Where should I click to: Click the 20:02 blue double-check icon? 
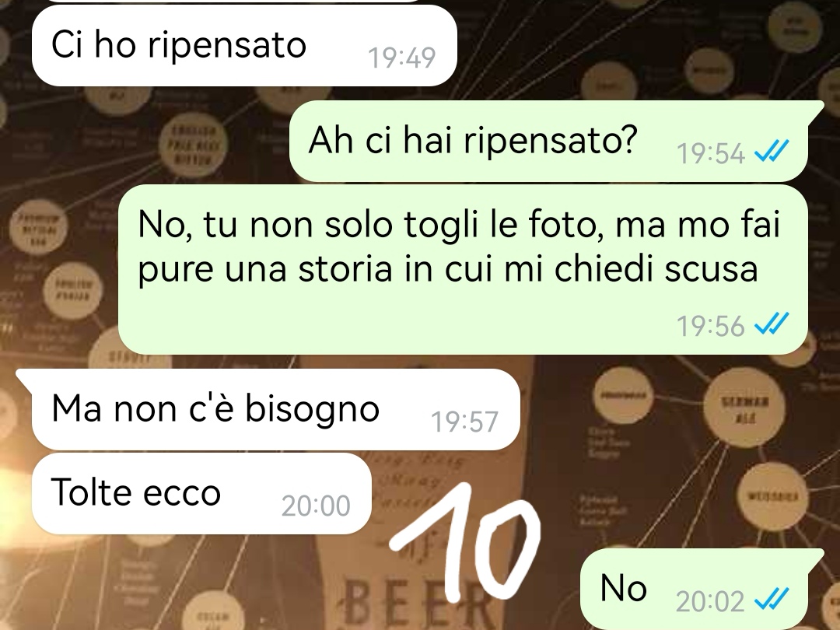(772, 599)
